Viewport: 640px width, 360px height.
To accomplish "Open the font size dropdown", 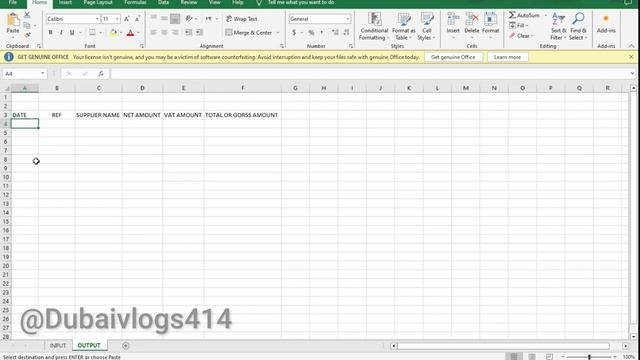I will 117,19.
